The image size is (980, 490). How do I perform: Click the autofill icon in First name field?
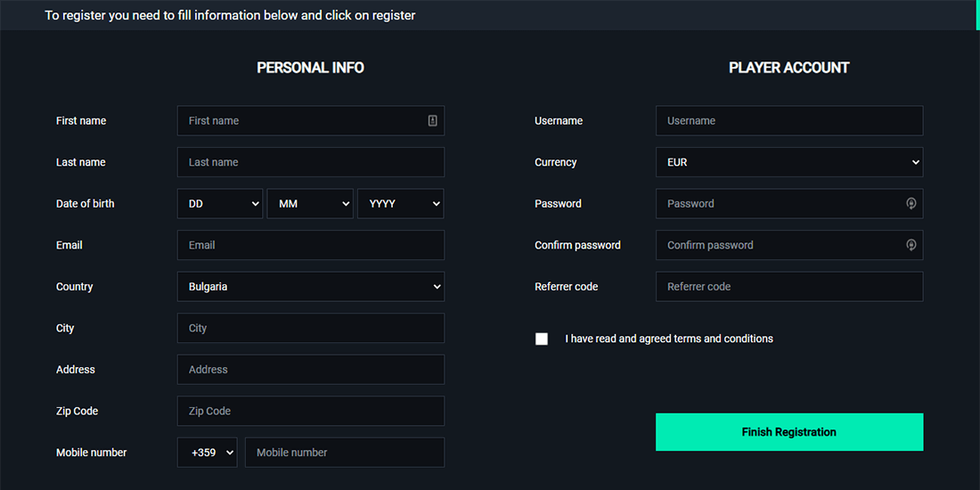(432, 121)
